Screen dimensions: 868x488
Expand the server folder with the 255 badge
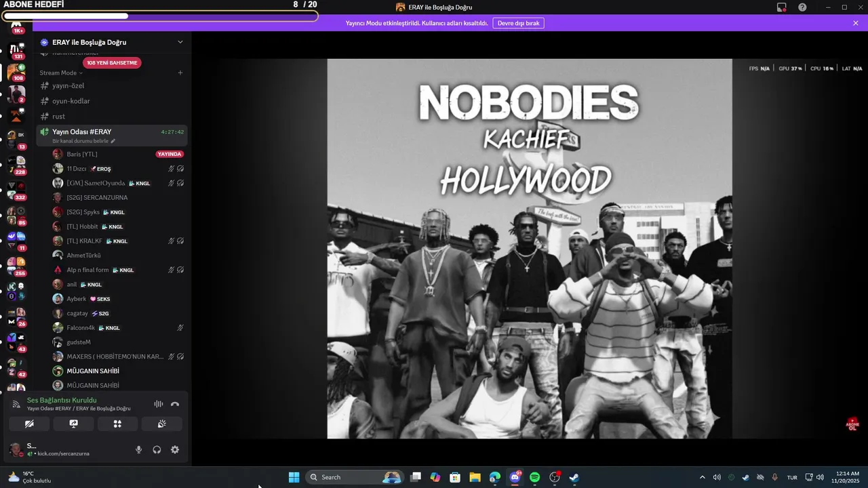pyautogui.click(x=16, y=266)
